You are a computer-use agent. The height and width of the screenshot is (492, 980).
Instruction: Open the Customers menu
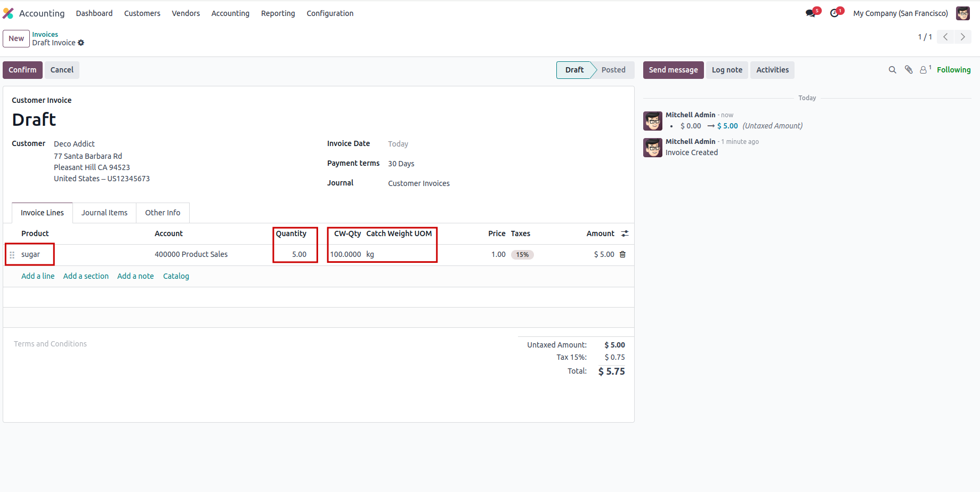[142, 13]
